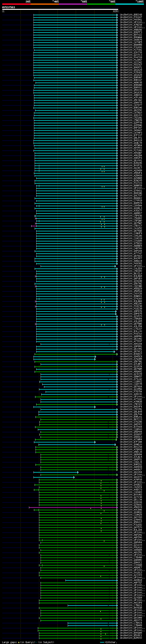Select the UniRef100_P12857 label

(131, 60)
